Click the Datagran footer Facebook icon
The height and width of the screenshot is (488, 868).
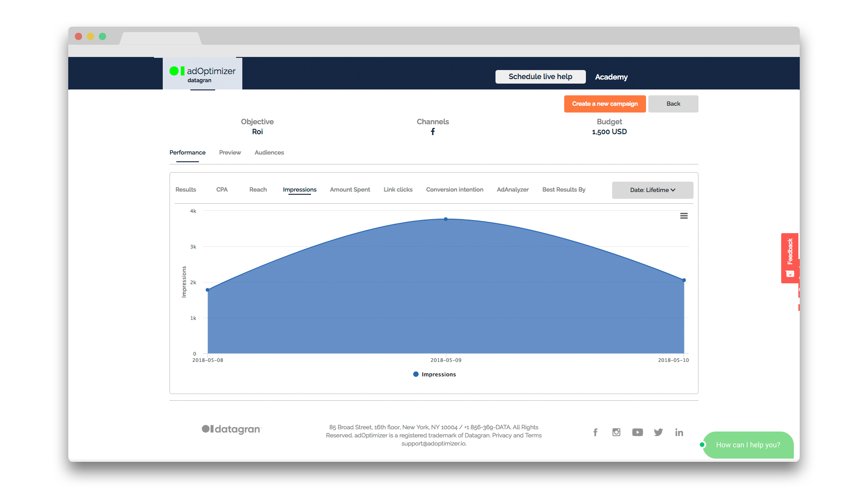click(x=595, y=432)
